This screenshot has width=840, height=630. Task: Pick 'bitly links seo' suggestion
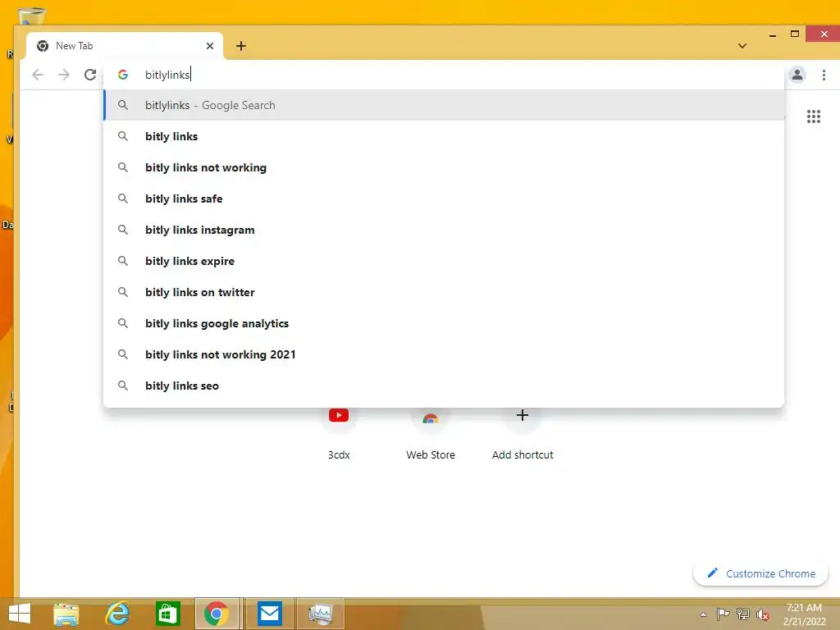pos(444,386)
